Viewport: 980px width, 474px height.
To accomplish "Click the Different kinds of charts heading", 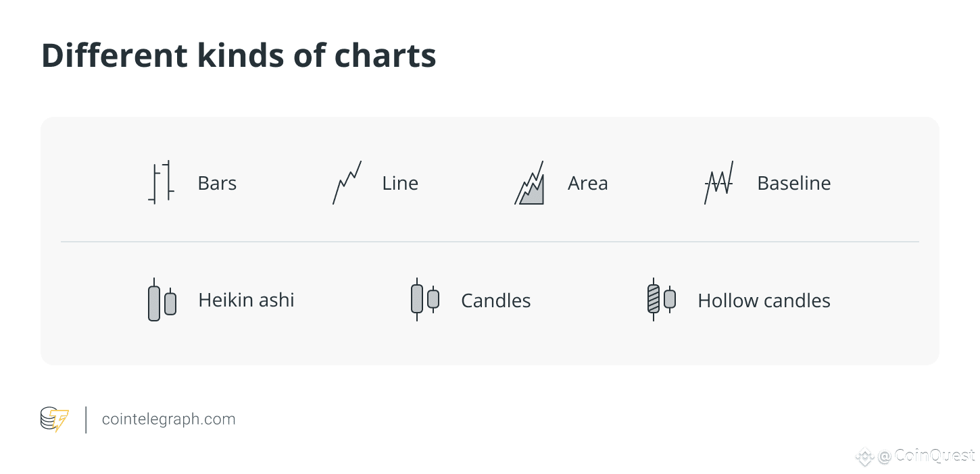I will tap(239, 55).
